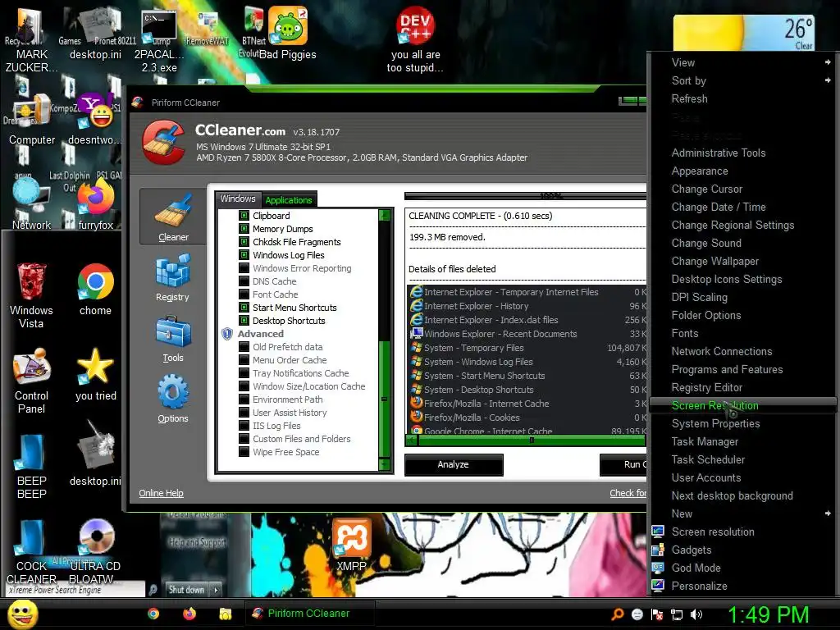Image resolution: width=840 pixels, height=630 pixels.
Task: Enable the DNS Cache checkbox
Action: [244, 281]
